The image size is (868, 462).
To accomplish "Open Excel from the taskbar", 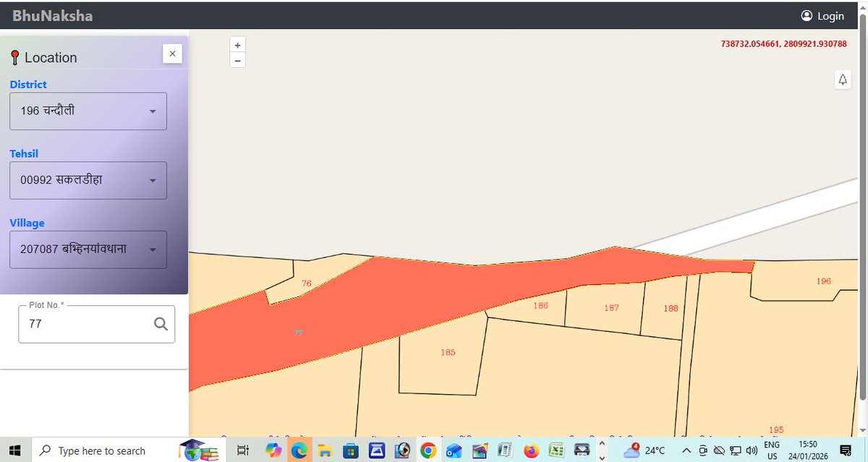I will click(556, 450).
